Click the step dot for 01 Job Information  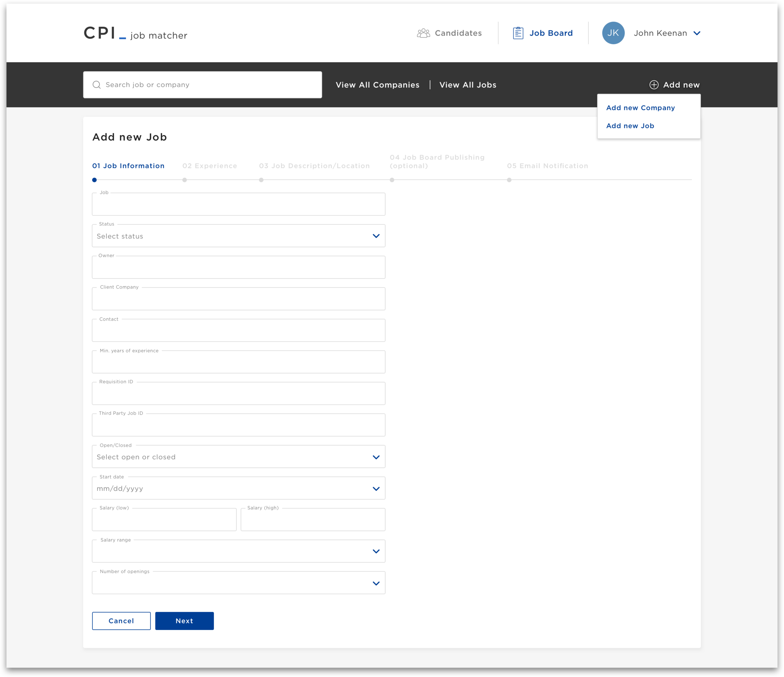coord(94,180)
